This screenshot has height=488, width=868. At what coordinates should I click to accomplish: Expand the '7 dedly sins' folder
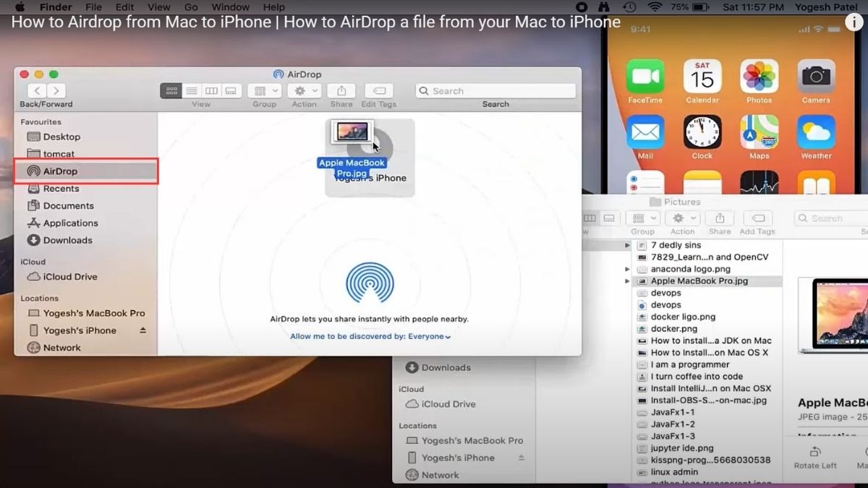[x=627, y=246]
